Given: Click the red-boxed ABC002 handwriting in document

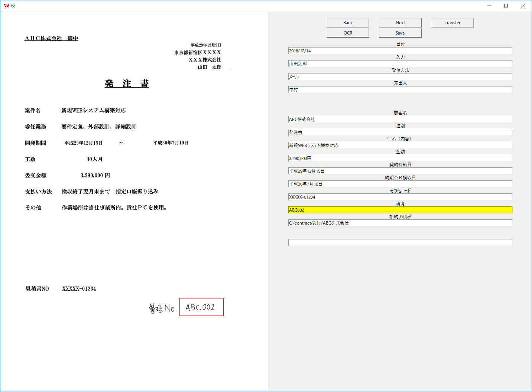Looking at the screenshot, I should click(201, 307).
